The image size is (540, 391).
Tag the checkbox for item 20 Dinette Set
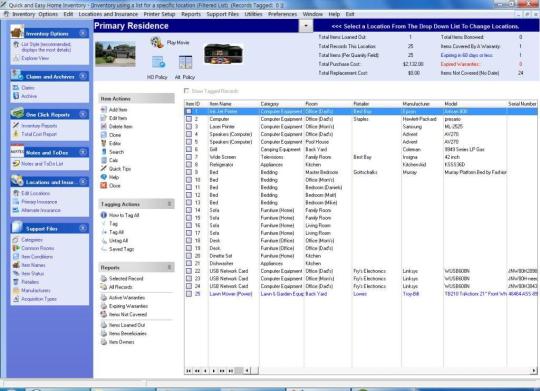click(x=189, y=256)
